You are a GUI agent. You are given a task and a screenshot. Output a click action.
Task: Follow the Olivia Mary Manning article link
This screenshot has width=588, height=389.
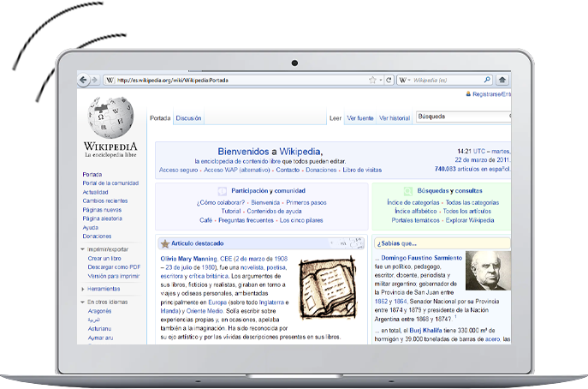(x=191, y=258)
